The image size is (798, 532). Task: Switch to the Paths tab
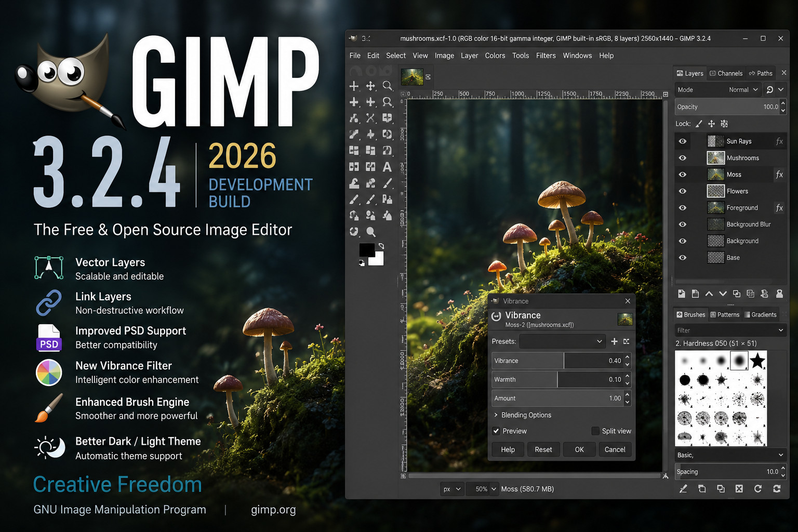tap(761, 73)
